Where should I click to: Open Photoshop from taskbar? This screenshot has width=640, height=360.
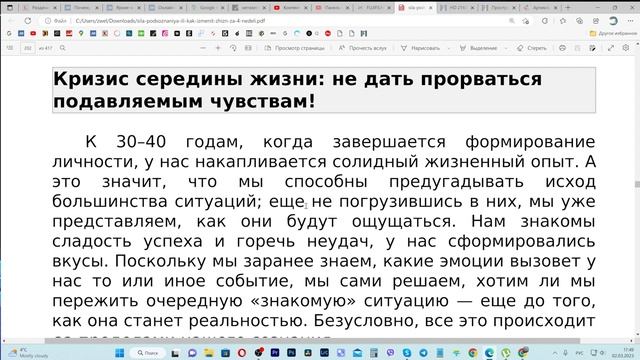tap(291, 353)
